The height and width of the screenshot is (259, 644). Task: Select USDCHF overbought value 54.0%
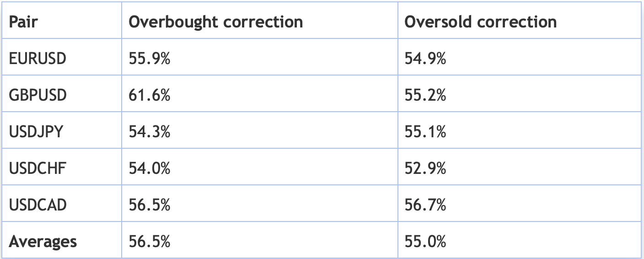[150, 168]
